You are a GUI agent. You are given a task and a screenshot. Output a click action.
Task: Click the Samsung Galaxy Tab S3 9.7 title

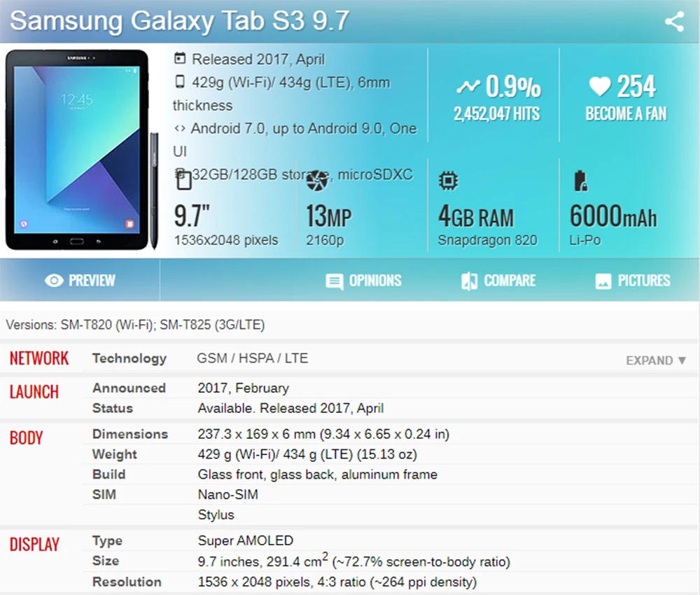tap(179, 20)
